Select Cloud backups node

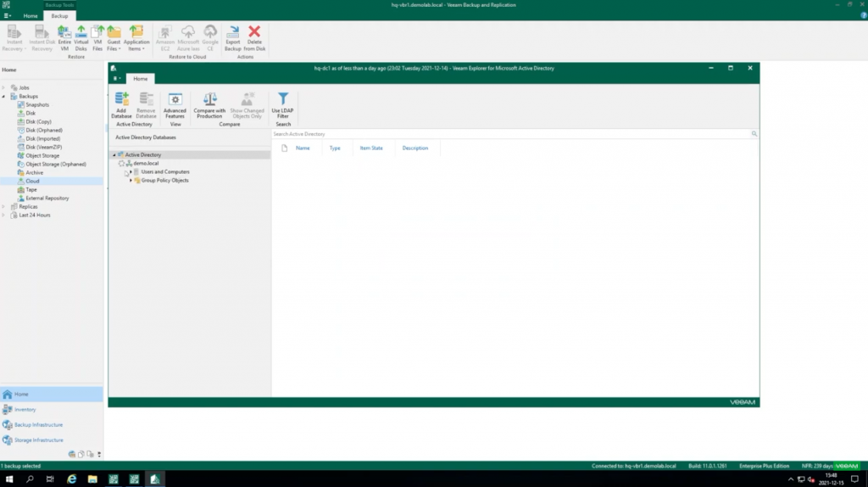pos(32,182)
